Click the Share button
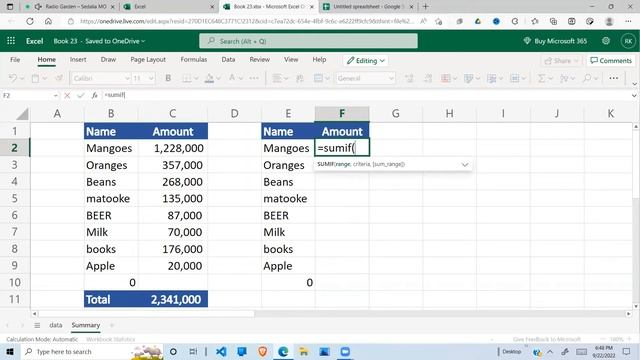Viewport: 640px width, 360px height. pyautogui.click(x=562, y=60)
